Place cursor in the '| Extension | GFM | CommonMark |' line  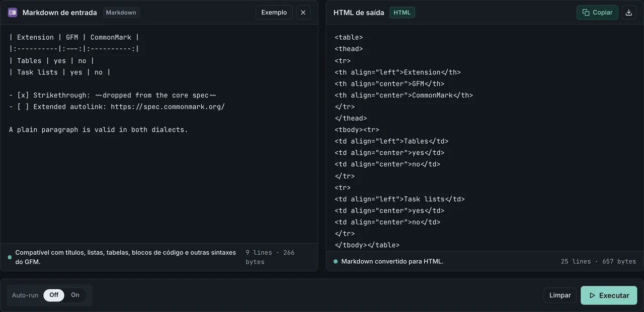click(x=74, y=37)
